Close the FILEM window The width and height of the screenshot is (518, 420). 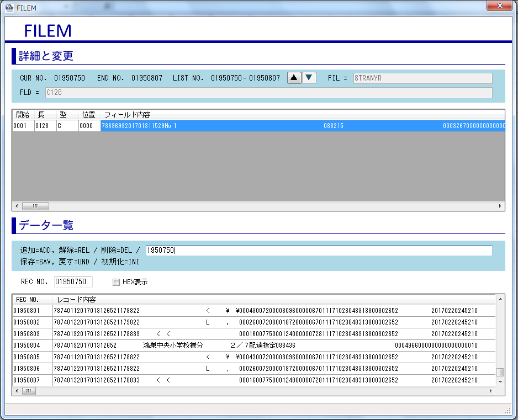click(x=499, y=6)
